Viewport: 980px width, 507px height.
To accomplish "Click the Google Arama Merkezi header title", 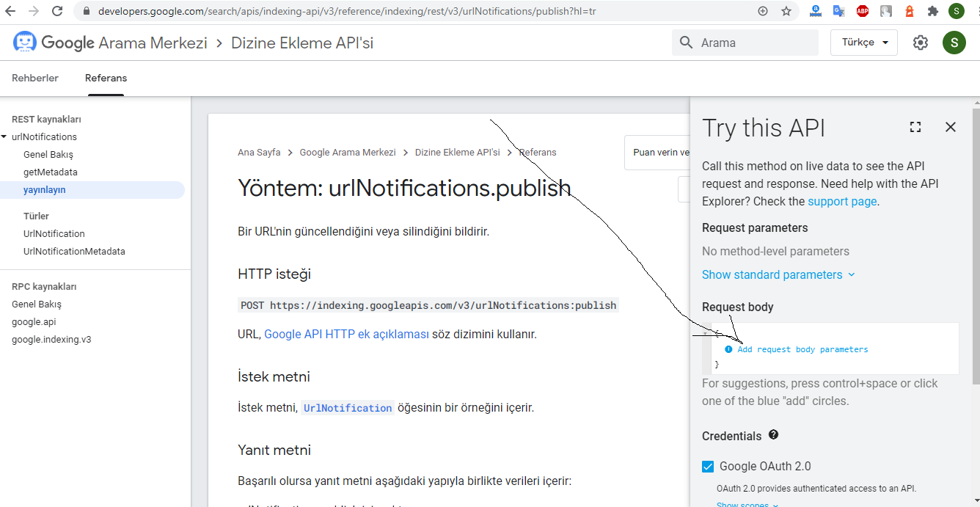I will coord(124,43).
